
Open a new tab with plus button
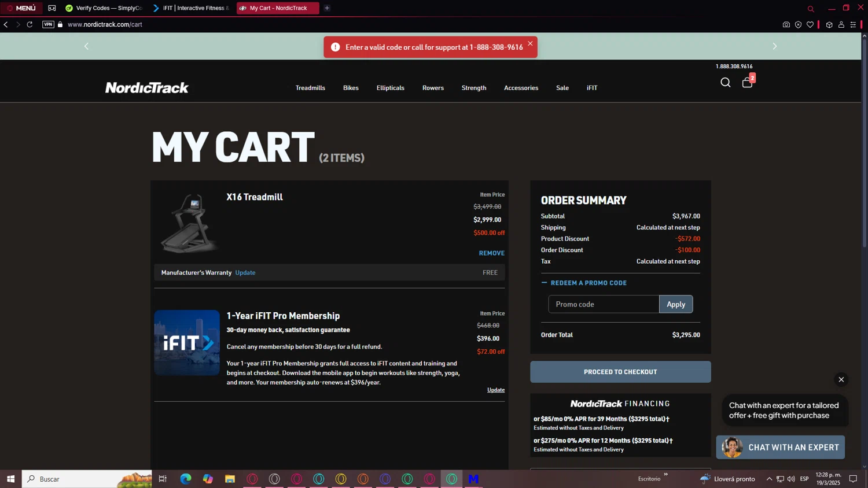[327, 8]
